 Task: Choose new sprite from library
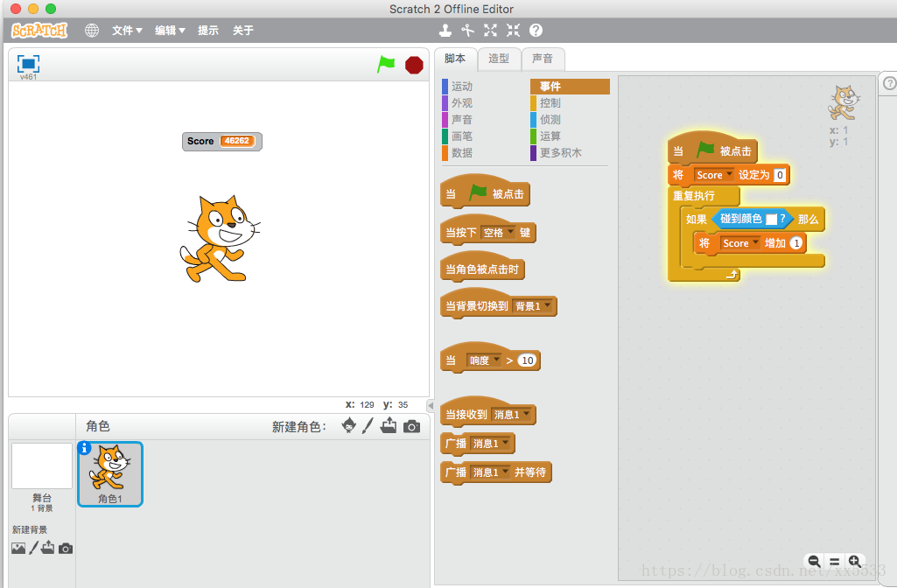348,425
